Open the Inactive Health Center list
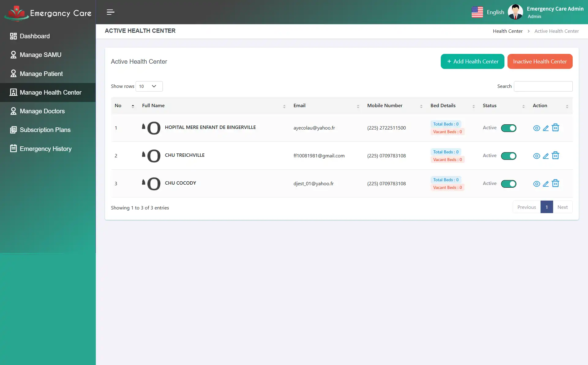Screen dimensions: 588x365 pyautogui.click(x=540, y=61)
